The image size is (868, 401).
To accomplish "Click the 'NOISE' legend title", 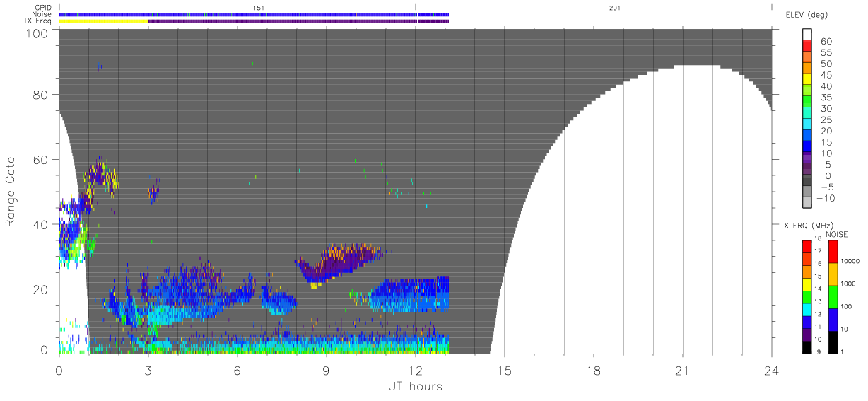I will click(x=838, y=234).
